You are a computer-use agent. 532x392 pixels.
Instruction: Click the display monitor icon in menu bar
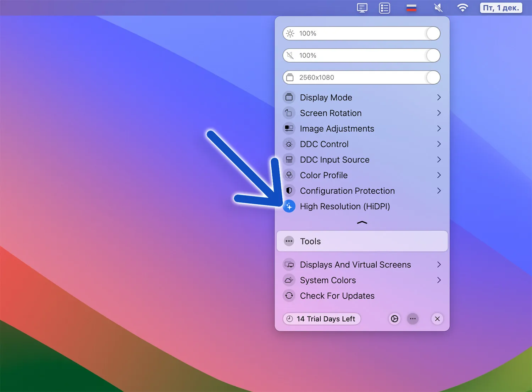pyautogui.click(x=362, y=8)
